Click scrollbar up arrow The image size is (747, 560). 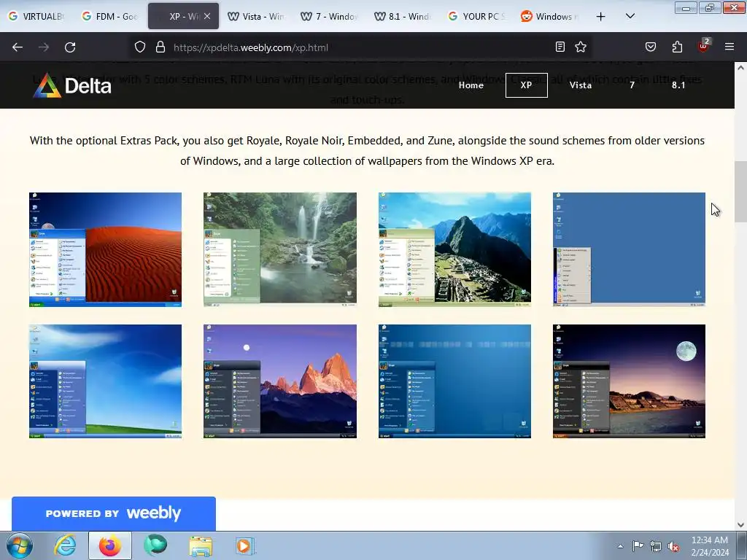tap(740, 68)
